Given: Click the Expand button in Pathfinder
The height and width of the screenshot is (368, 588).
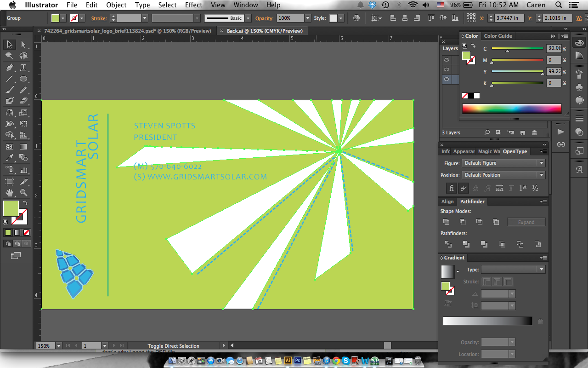Looking at the screenshot, I should (x=526, y=222).
